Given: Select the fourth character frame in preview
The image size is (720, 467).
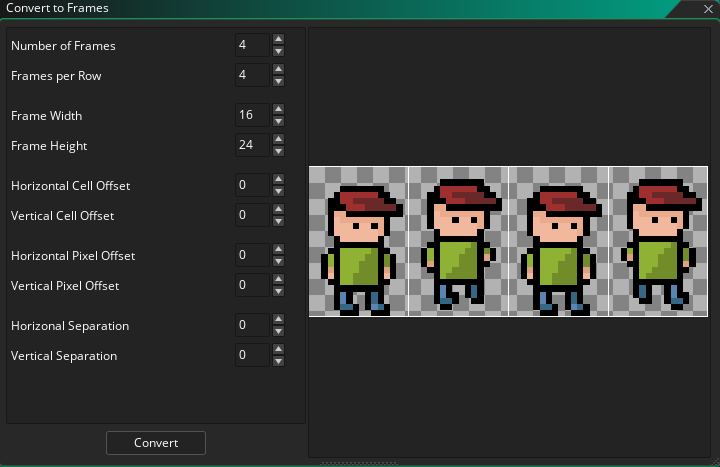Looking at the screenshot, I should (x=658, y=241).
